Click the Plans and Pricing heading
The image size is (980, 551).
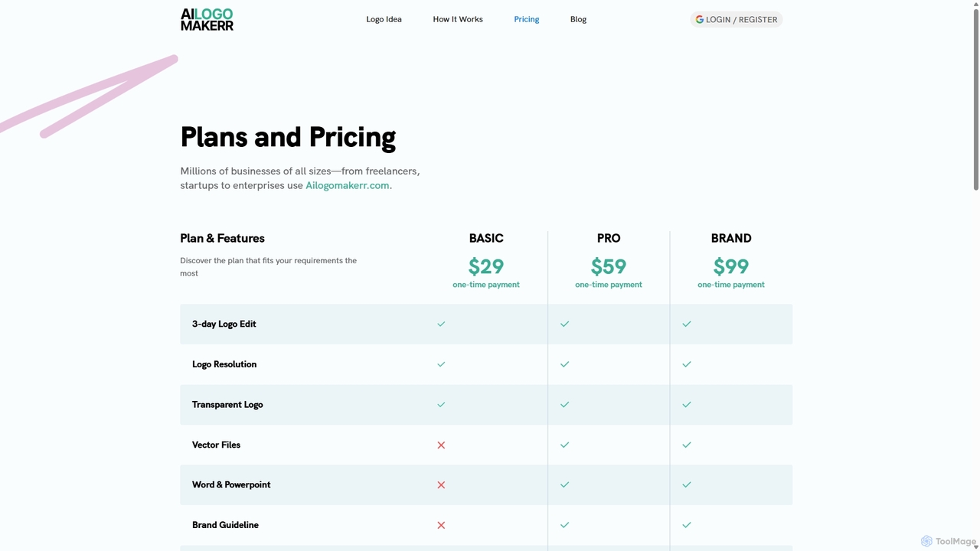tap(288, 138)
